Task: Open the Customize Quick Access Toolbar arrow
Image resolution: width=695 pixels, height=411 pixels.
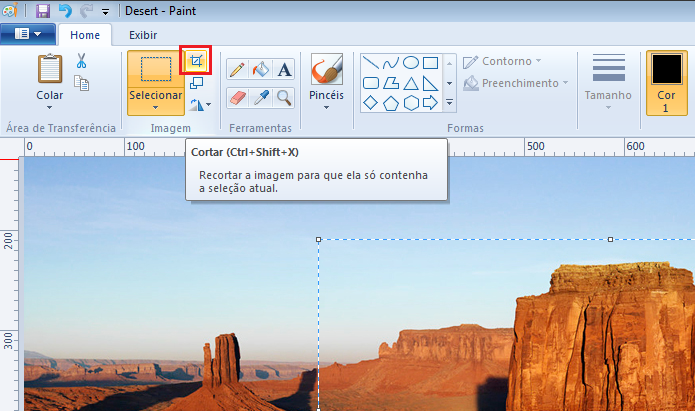Action: point(105,12)
